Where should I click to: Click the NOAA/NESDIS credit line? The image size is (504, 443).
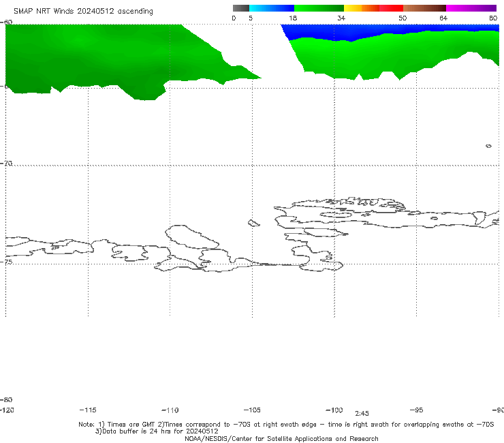(x=281, y=438)
